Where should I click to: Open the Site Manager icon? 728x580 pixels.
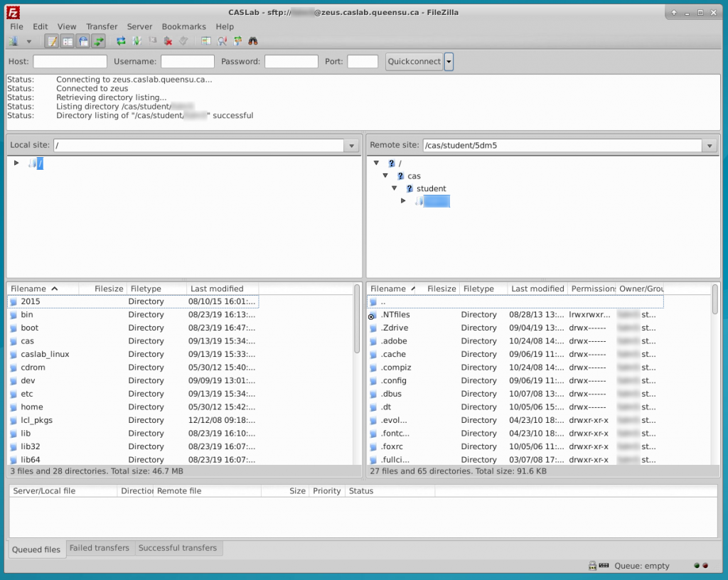click(14, 41)
